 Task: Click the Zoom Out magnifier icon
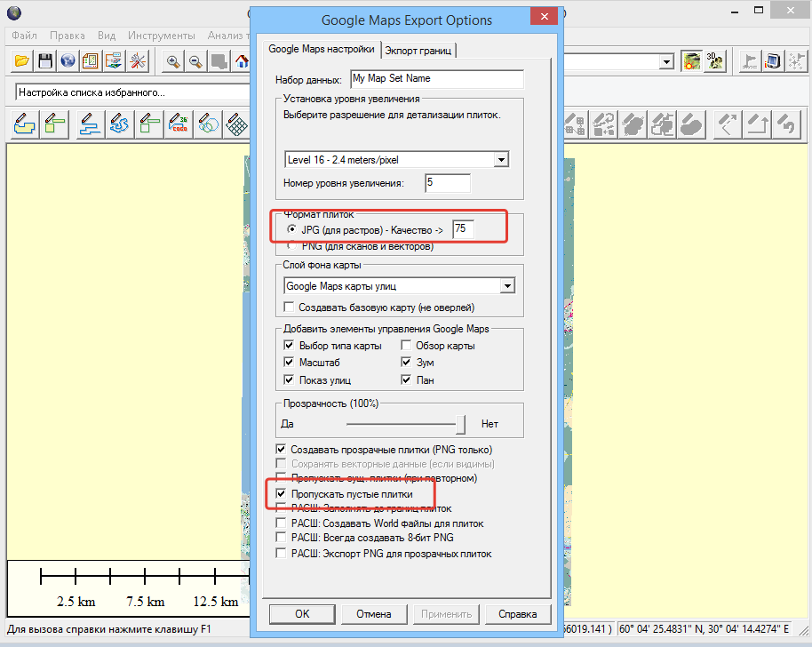[195, 61]
